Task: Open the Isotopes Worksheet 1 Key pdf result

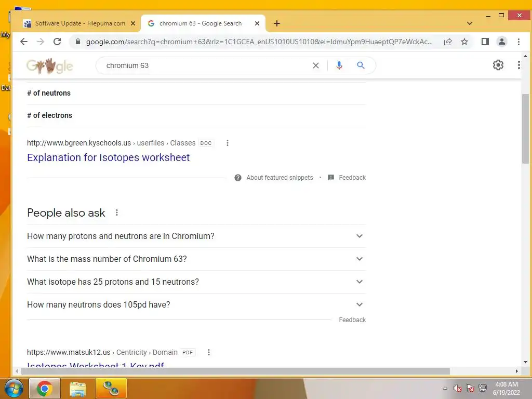Action: pyautogui.click(x=96, y=364)
